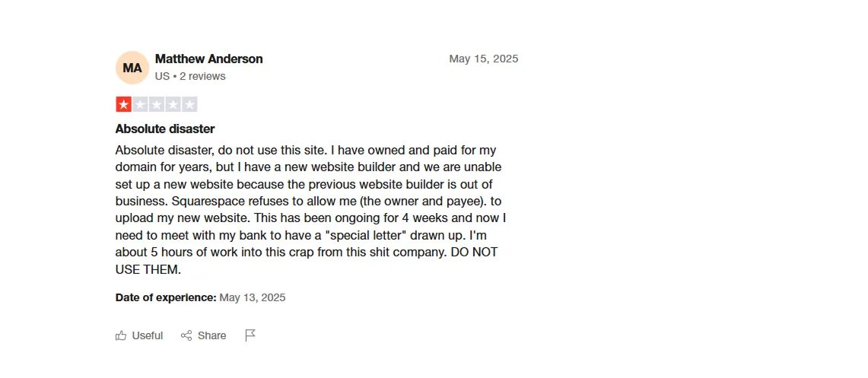Click the May 13, 2025 experience date
Screen dimensions: 868x378
(253, 297)
